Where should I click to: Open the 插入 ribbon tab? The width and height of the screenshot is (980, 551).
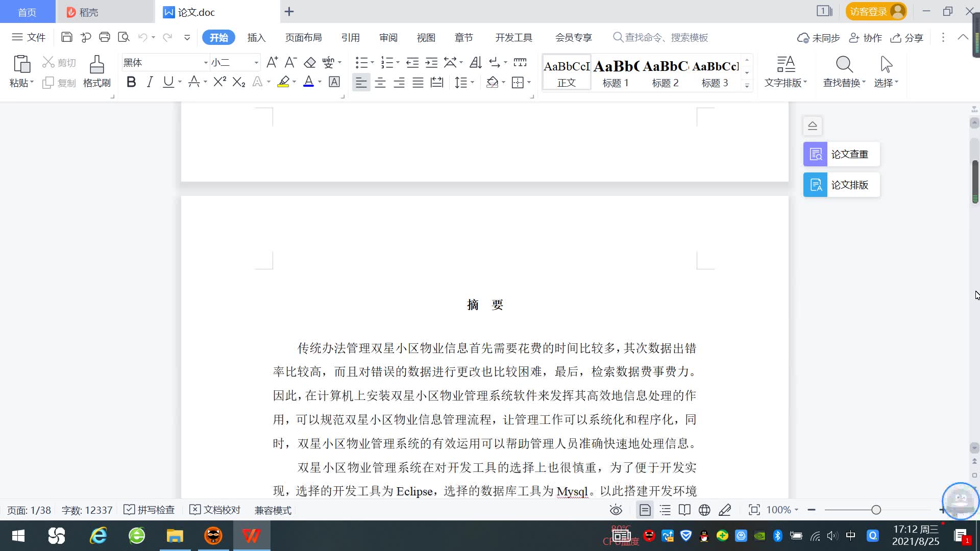click(256, 38)
